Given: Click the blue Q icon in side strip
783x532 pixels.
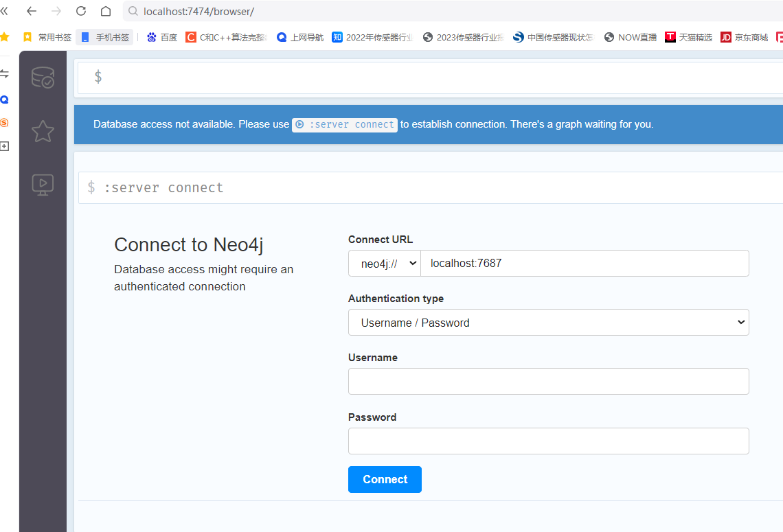Looking at the screenshot, I should 5,100.
